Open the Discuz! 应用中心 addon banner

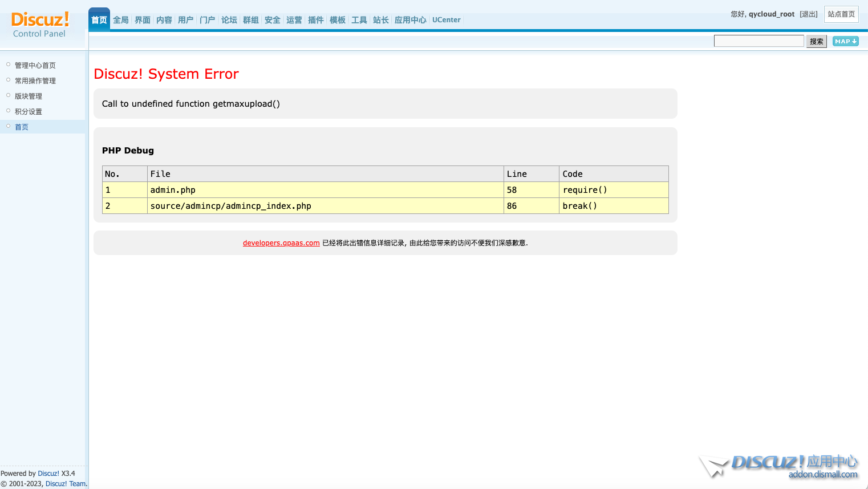pos(779,466)
